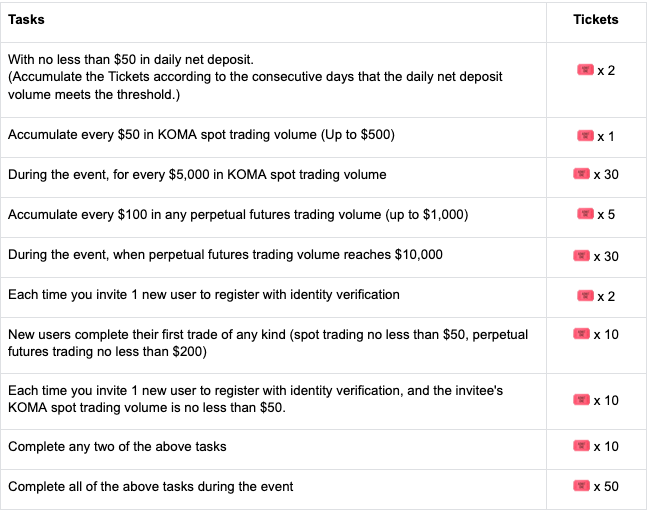Screen dimensions: 649x511
Task: Click the ticket icon beside the x 50 reward
Action: 581,486
